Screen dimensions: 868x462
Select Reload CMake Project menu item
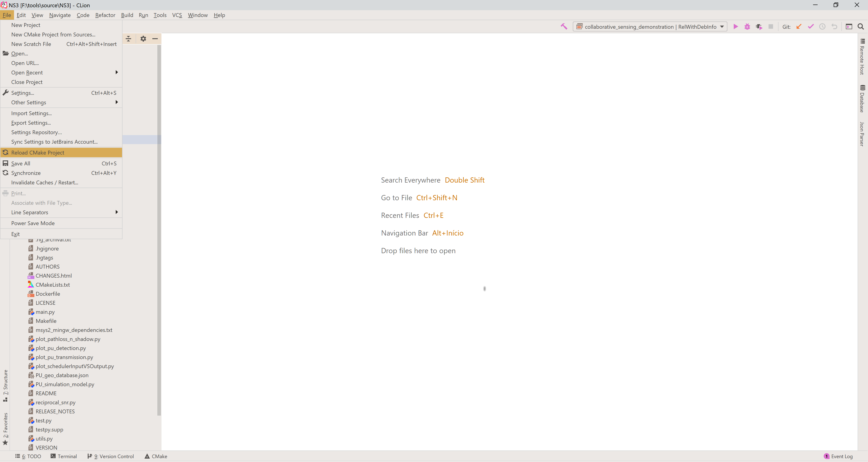pyautogui.click(x=38, y=153)
